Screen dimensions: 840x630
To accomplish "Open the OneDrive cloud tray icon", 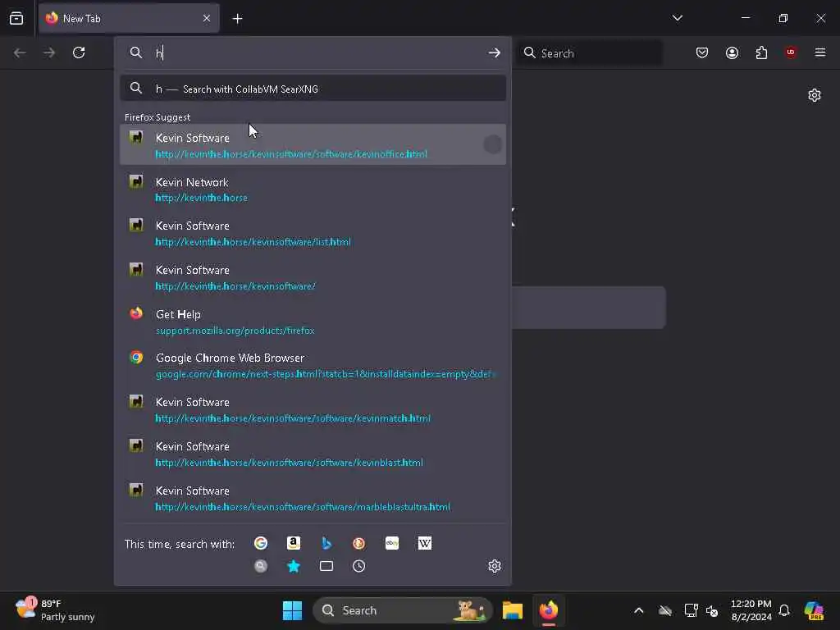I will click(x=664, y=610).
